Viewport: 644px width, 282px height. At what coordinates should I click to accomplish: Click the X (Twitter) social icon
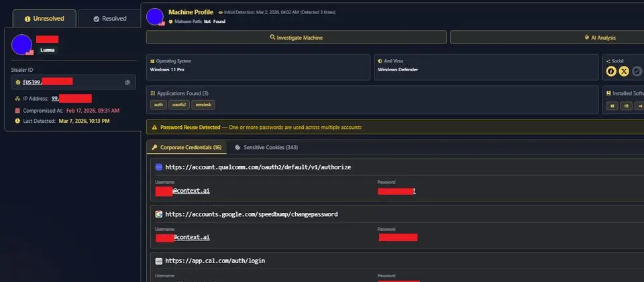tap(624, 71)
